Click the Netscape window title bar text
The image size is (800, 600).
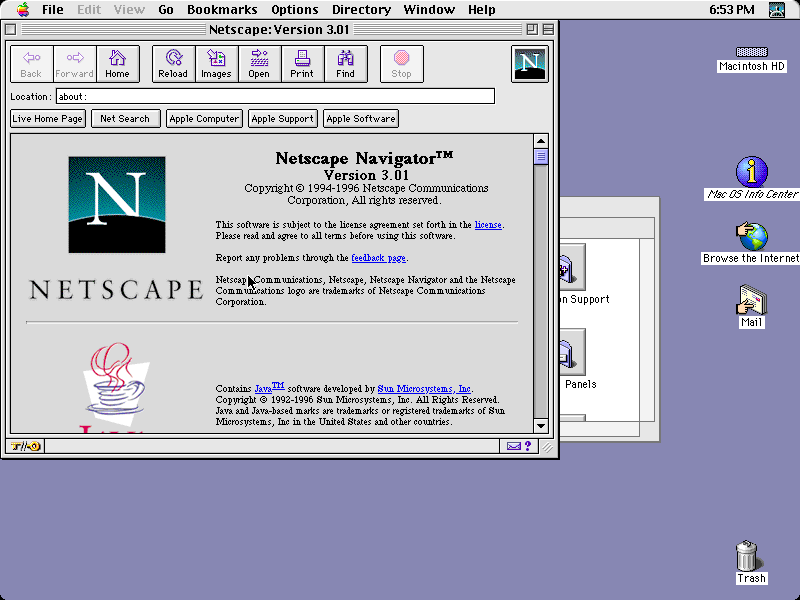[x=279, y=30]
